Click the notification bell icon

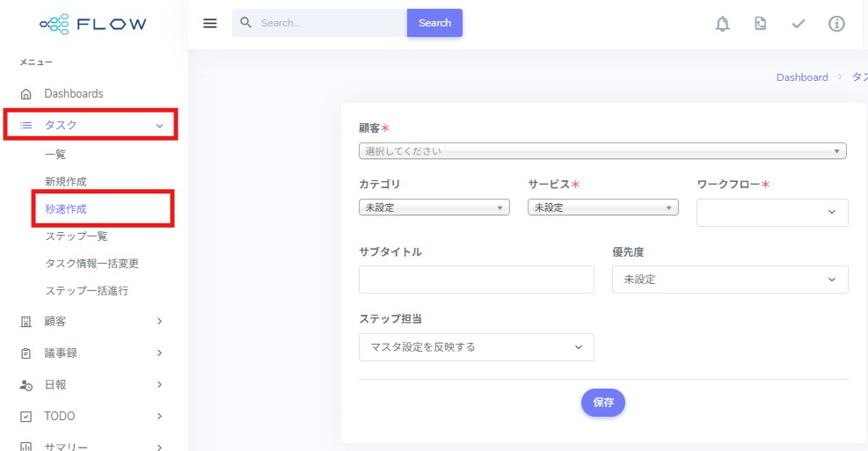[722, 24]
